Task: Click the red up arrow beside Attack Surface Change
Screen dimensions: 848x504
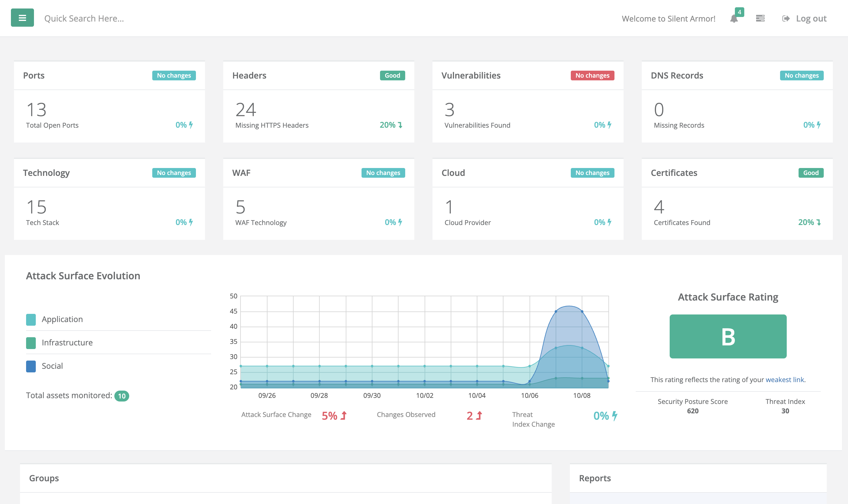Action: (x=344, y=415)
